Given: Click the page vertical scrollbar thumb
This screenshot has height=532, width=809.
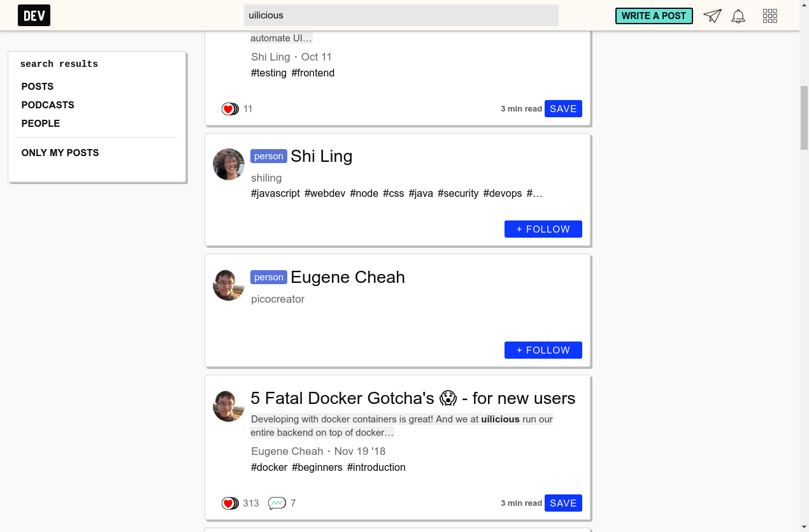Looking at the screenshot, I should [804, 118].
